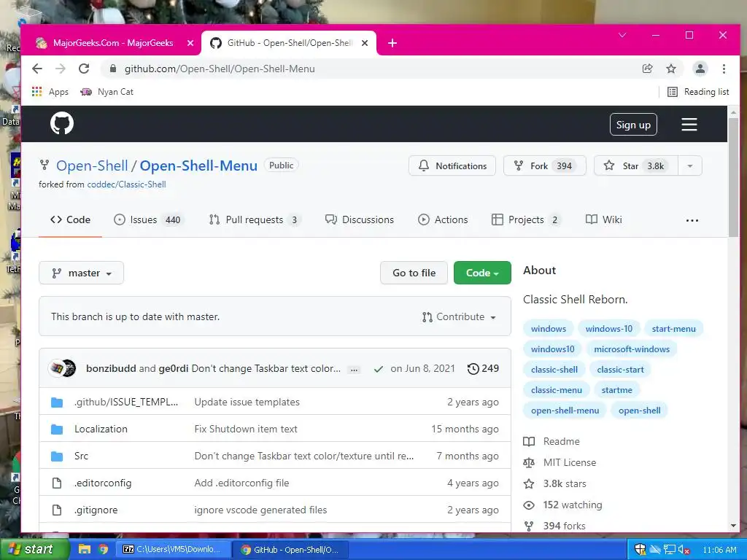Open the Pull requests tab

[x=255, y=219]
